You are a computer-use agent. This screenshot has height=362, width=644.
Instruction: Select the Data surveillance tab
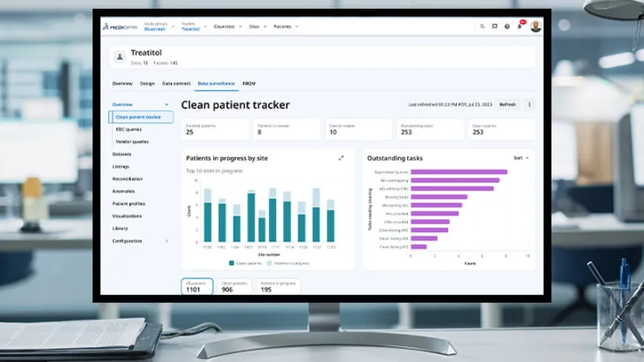pyautogui.click(x=216, y=84)
